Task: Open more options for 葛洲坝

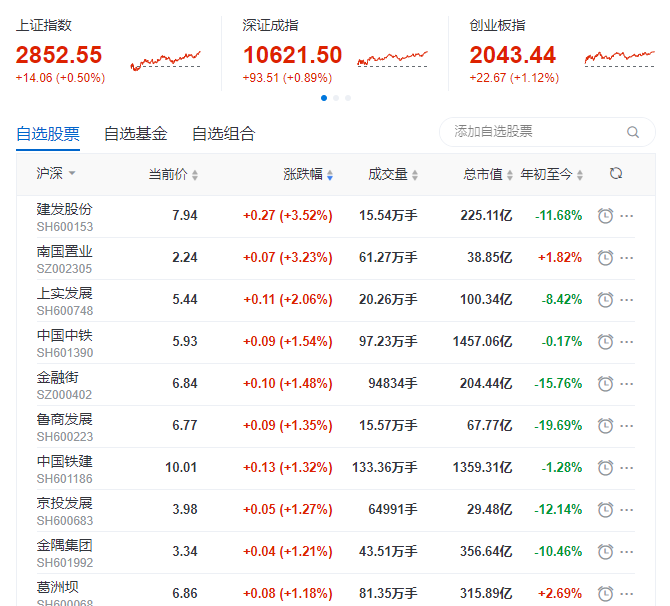Action: [x=626, y=594]
